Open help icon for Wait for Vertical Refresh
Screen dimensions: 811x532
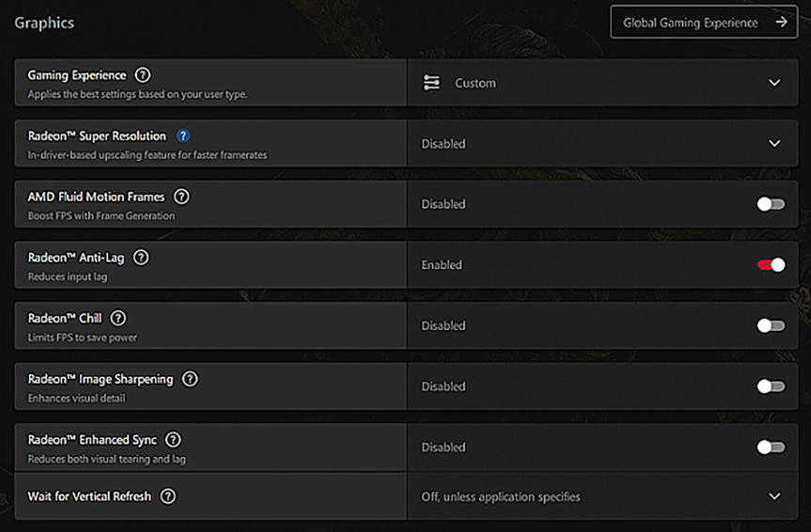coord(168,496)
